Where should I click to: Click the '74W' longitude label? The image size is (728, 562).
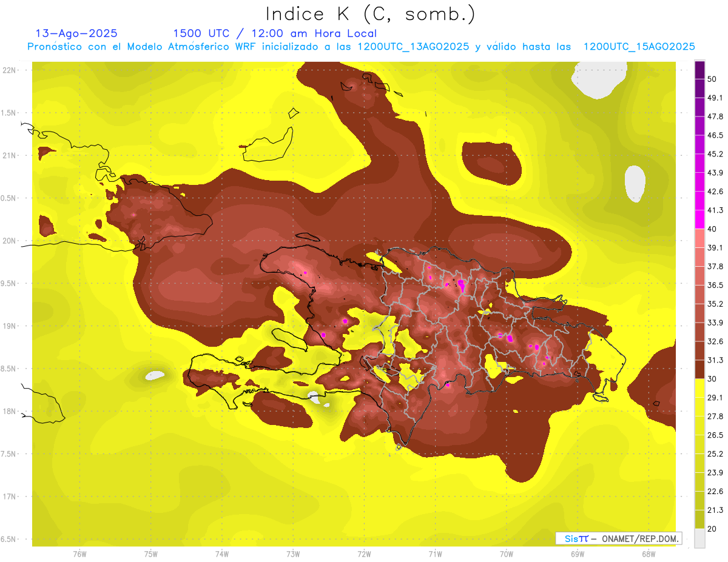[222, 554]
